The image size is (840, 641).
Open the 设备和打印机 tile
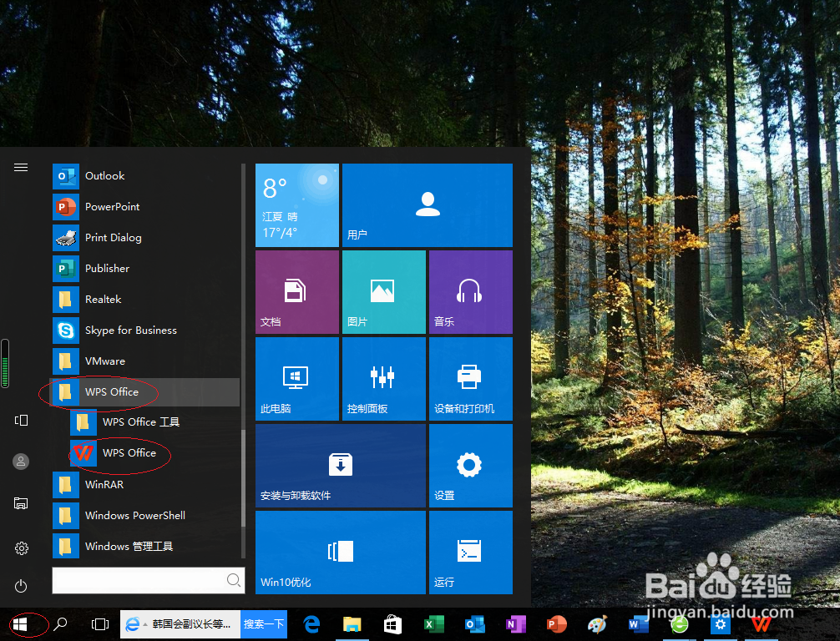click(471, 379)
